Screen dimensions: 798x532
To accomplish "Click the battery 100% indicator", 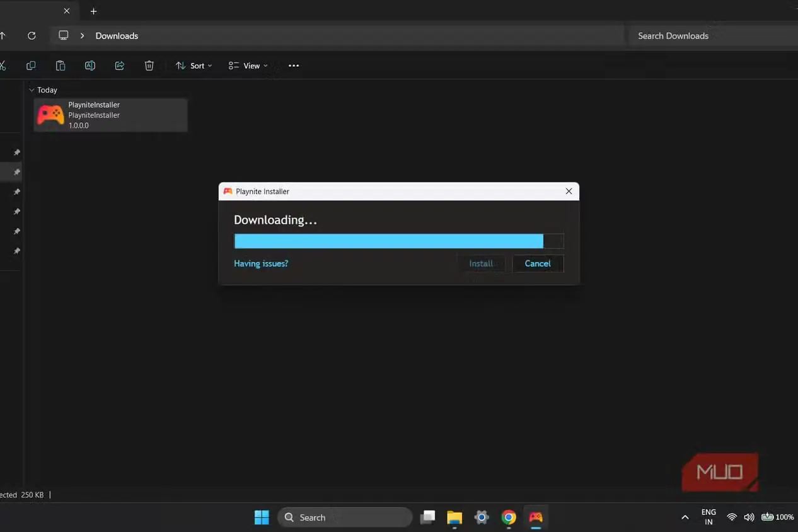I will pyautogui.click(x=777, y=518).
